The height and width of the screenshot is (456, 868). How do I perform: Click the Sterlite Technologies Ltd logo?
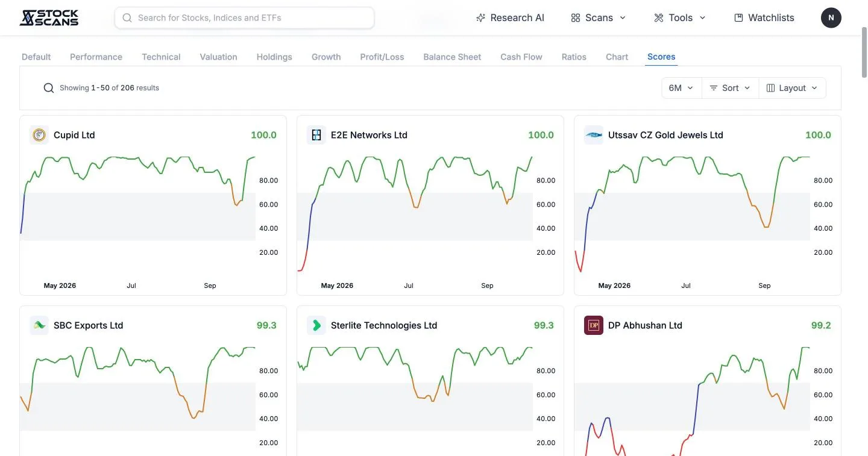coord(316,325)
